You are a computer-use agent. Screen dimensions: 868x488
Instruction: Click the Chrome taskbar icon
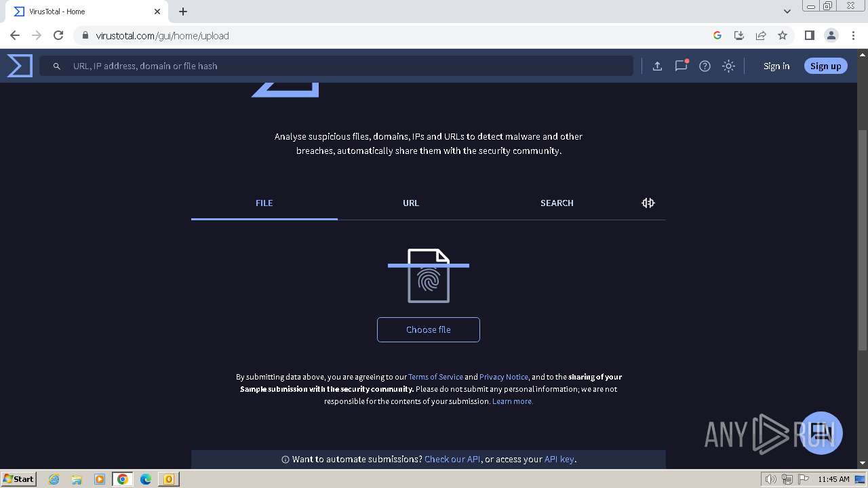pos(123,479)
